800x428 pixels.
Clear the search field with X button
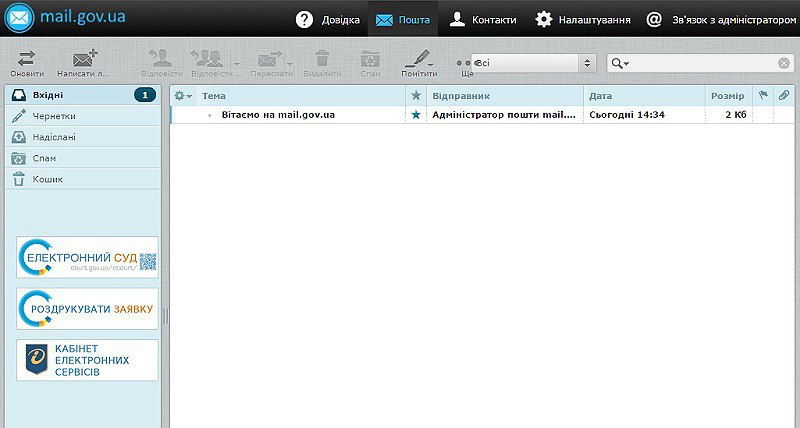[784, 63]
